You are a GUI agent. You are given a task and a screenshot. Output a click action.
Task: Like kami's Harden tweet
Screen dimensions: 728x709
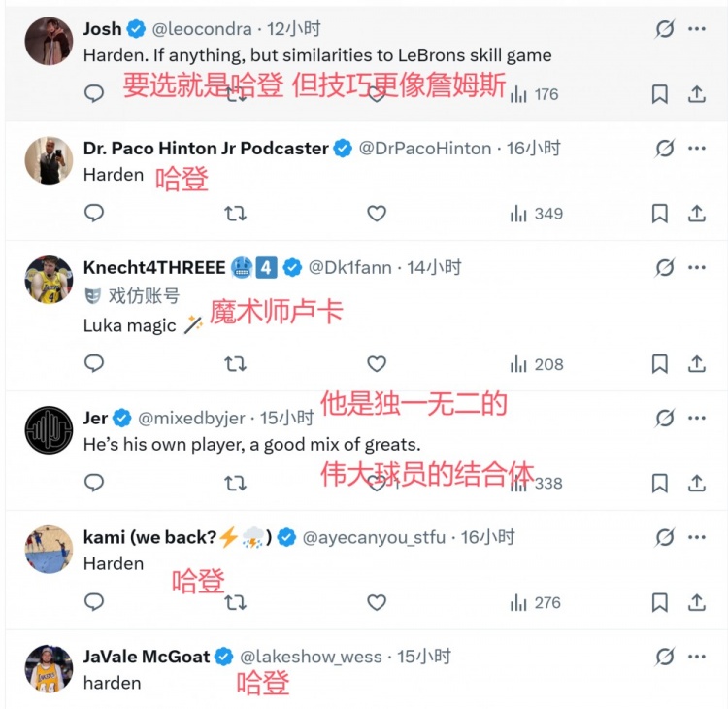tap(377, 602)
